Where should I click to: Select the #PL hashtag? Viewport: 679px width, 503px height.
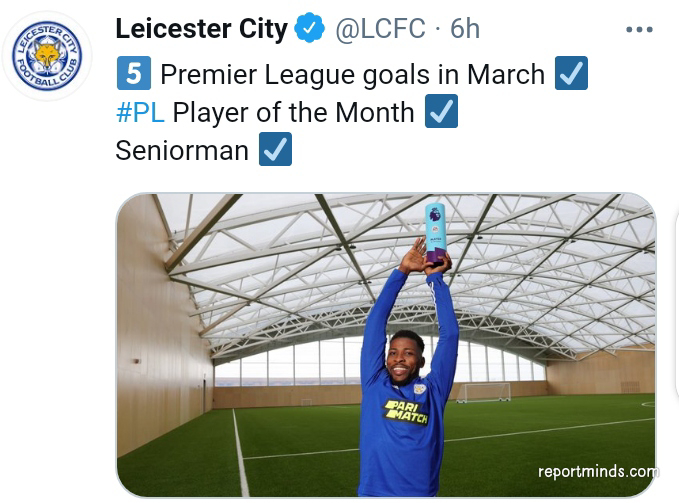(139, 112)
